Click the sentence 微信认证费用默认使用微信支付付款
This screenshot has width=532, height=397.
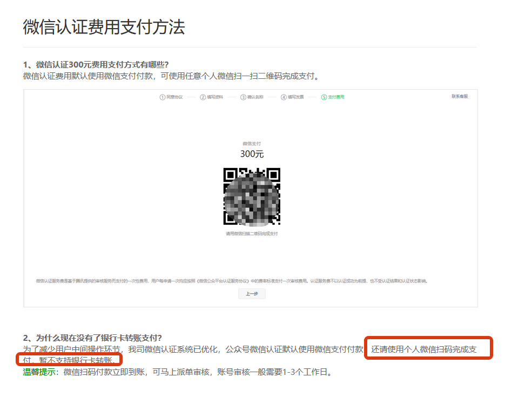(x=88, y=76)
